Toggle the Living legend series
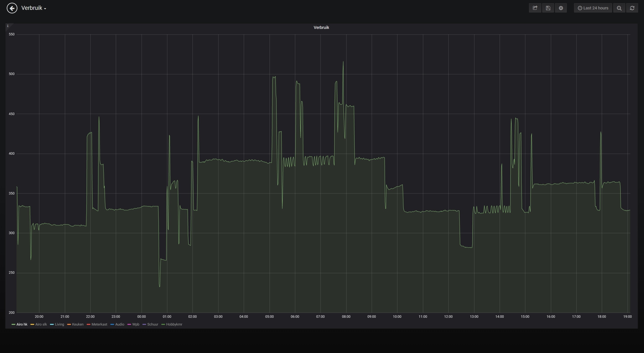 [59, 324]
